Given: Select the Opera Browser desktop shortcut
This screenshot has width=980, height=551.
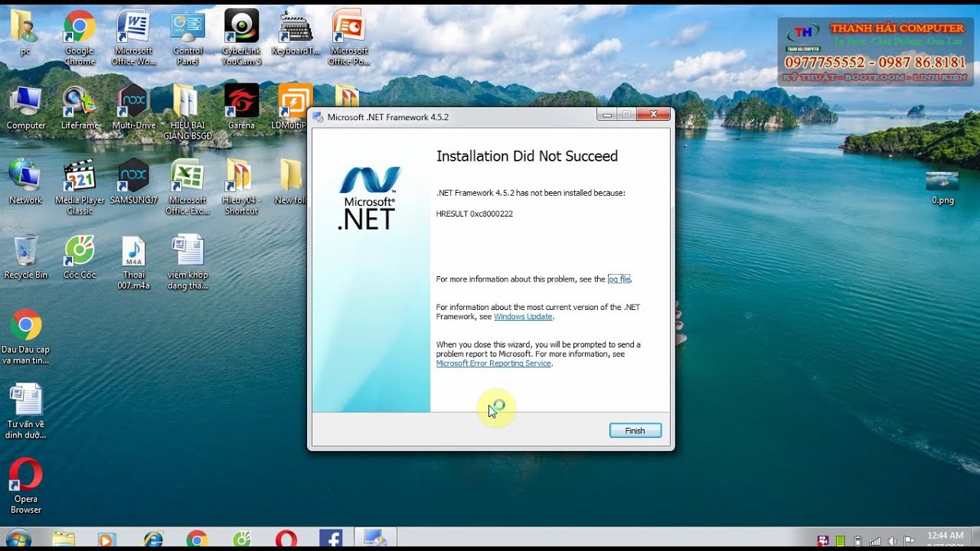Looking at the screenshot, I should (x=25, y=486).
